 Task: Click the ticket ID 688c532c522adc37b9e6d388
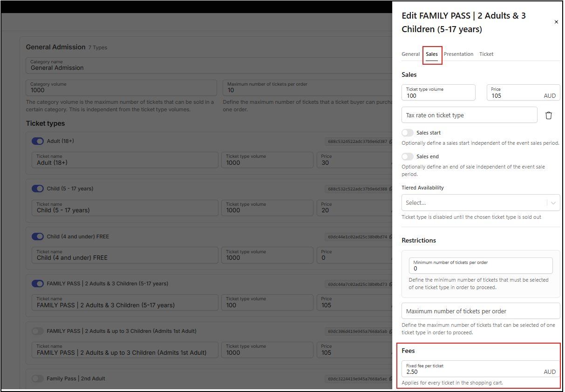tap(357, 189)
